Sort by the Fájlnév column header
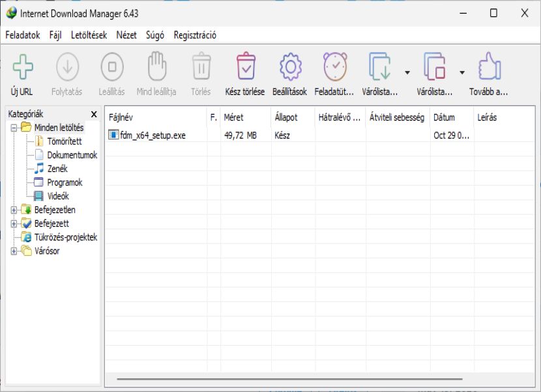The image size is (541, 392). 156,118
